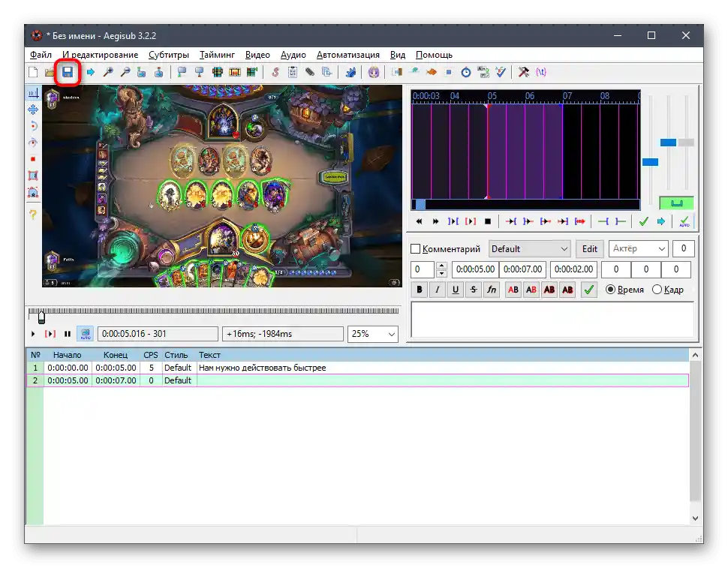Pause video with the pause button
Image resolution: width=728 pixels, height=568 pixels.
pos(67,334)
